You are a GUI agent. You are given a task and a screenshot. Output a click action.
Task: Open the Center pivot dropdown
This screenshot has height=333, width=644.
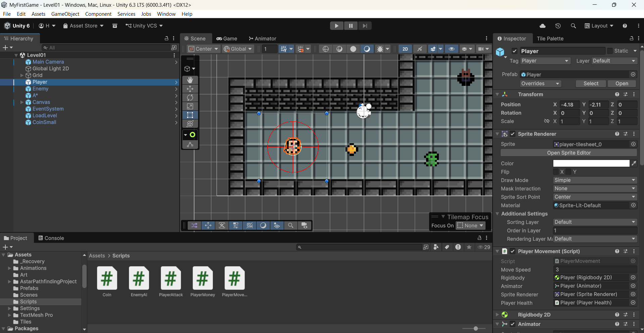pyautogui.click(x=203, y=49)
